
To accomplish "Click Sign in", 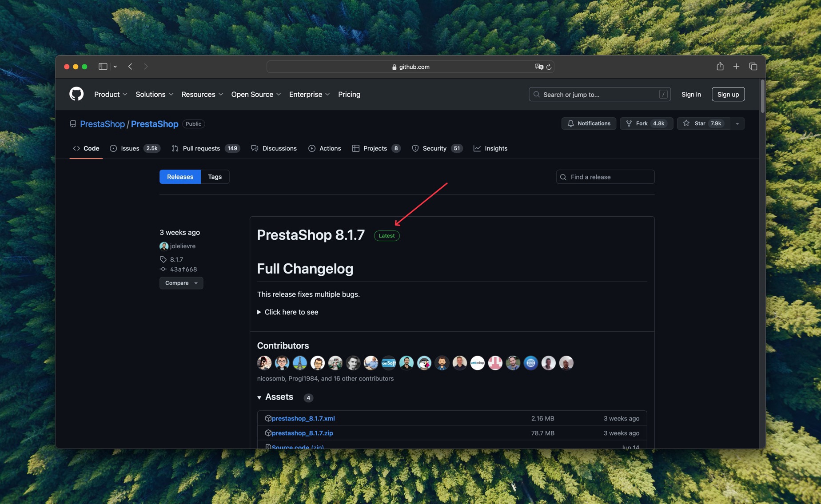I will 691,94.
